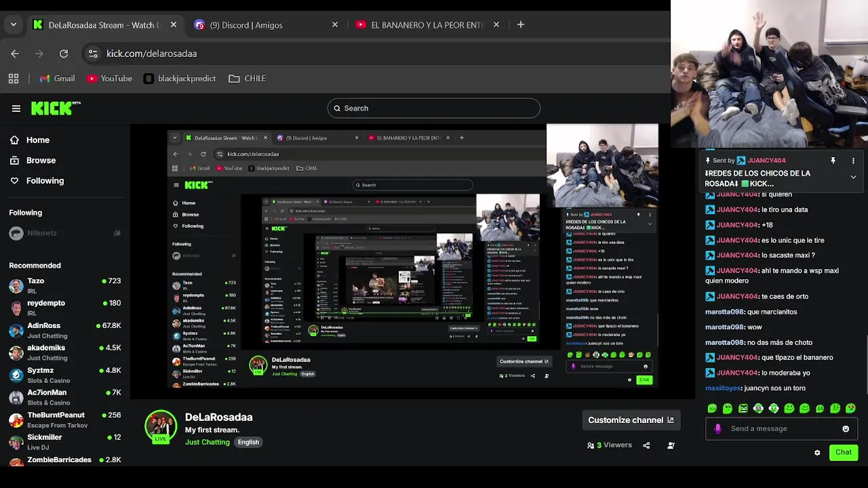868x488 pixels.
Task: Open the Gmail bookmark
Action: click(x=57, y=79)
